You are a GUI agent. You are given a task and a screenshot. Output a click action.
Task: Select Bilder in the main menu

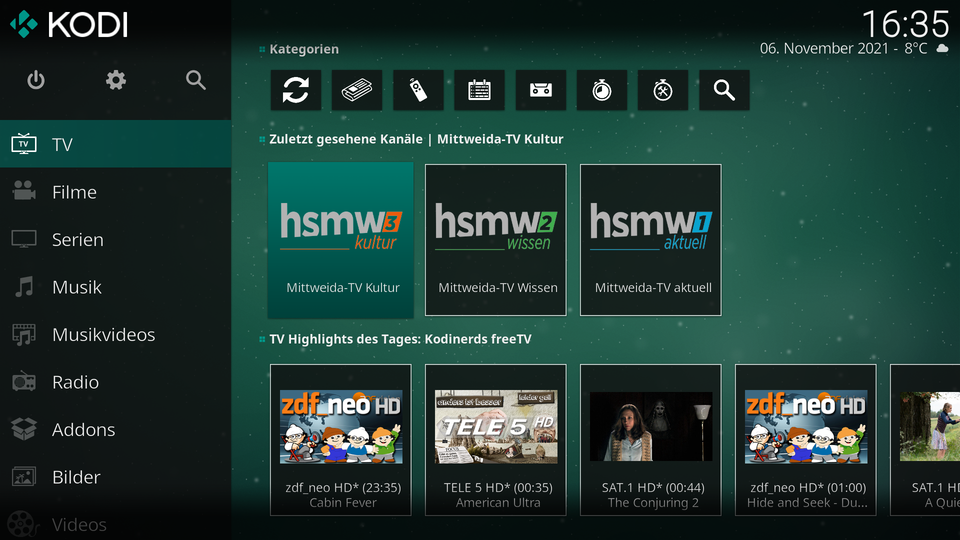pos(116,477)
